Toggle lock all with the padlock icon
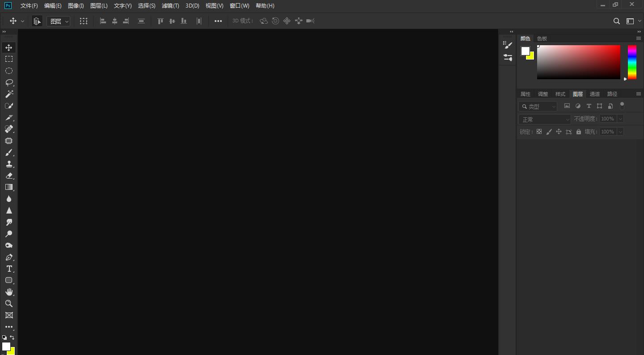 (579, 131)
